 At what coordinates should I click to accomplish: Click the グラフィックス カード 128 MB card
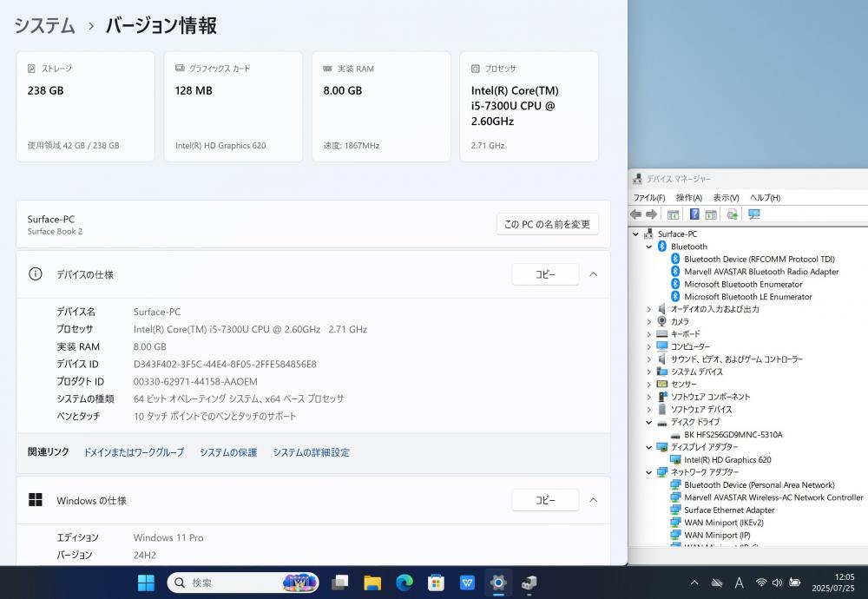(233, 107)
